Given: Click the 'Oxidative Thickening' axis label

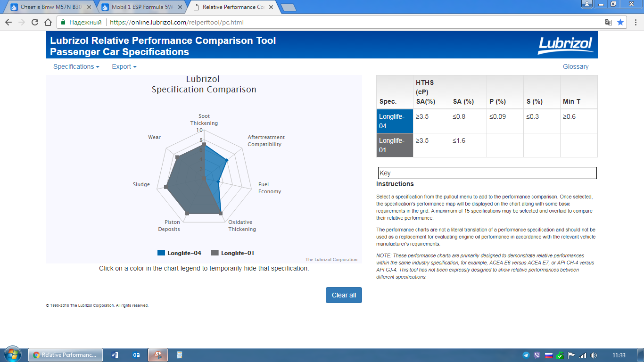Looking at the screenshot, I should point(242,225).
